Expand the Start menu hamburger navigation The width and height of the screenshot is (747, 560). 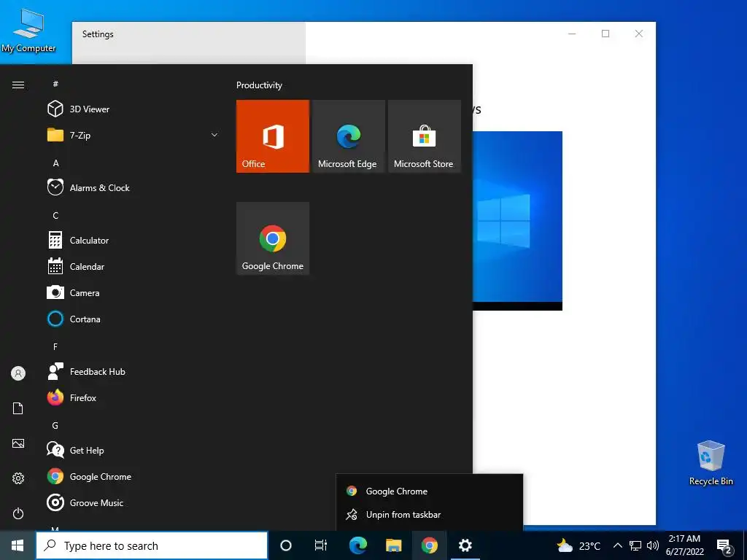pos(18,85)
